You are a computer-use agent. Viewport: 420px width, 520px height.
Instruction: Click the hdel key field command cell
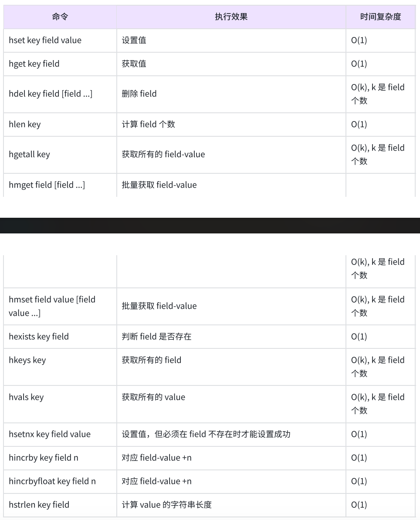pos(60,94)
